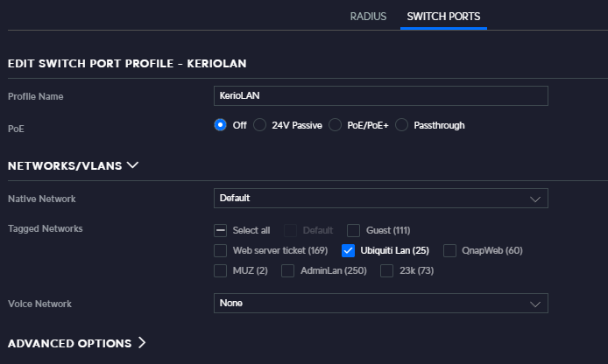This screenshot has width=608, height=364.
Task: Click the Native Network dropdown arrow icon
Action: tap(535, 199)
